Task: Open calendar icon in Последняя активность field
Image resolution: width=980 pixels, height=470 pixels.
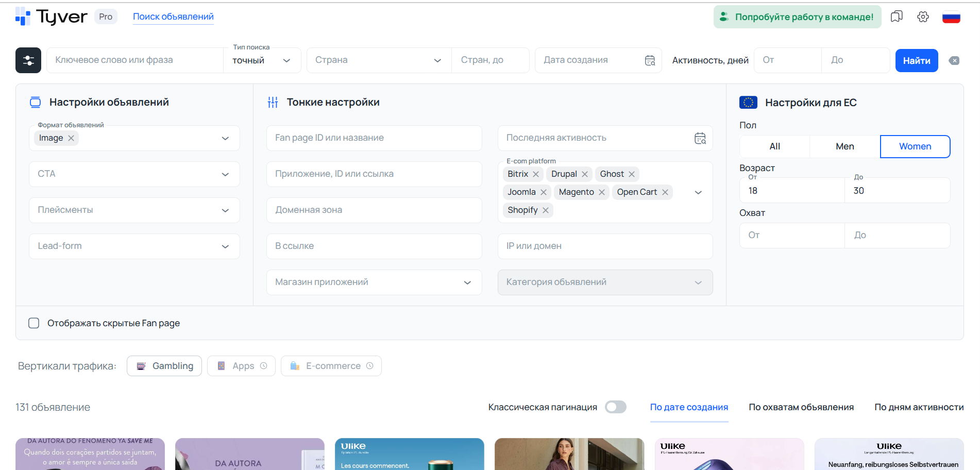Action: [700, 138]
